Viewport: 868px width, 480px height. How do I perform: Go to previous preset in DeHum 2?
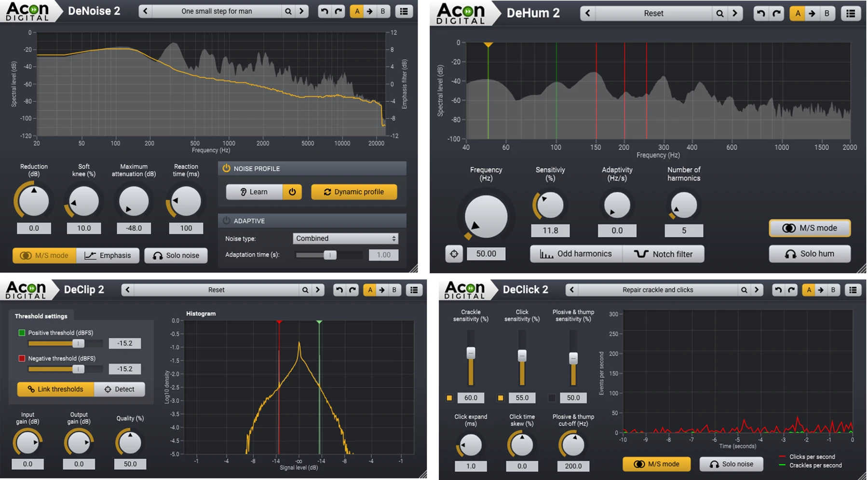click(x=588, y=14)
